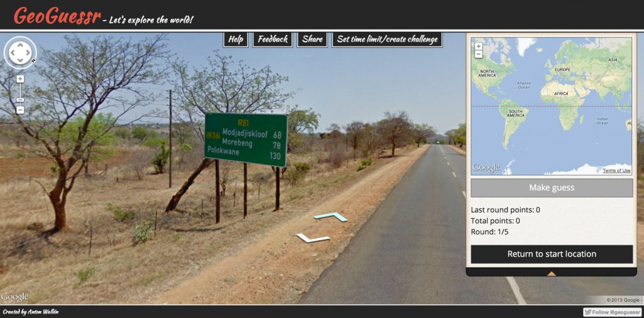Open the Feedback button
This screenshot has width=644, height=318.
pyautogui.click(x=273, y=40)
